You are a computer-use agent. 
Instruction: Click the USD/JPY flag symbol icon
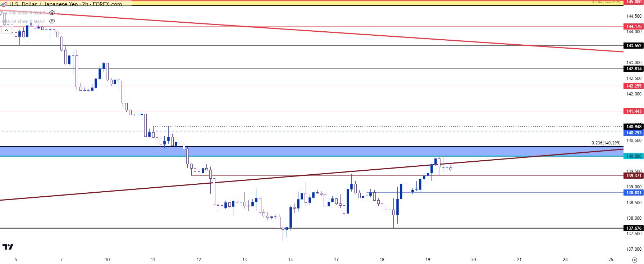(x=4, y=4)
